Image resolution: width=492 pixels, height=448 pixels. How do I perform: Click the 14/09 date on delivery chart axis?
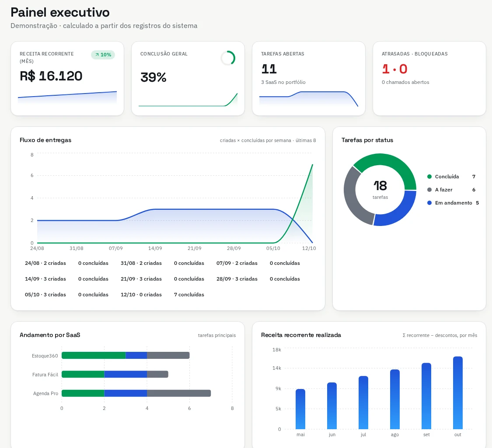coord(155,248)
